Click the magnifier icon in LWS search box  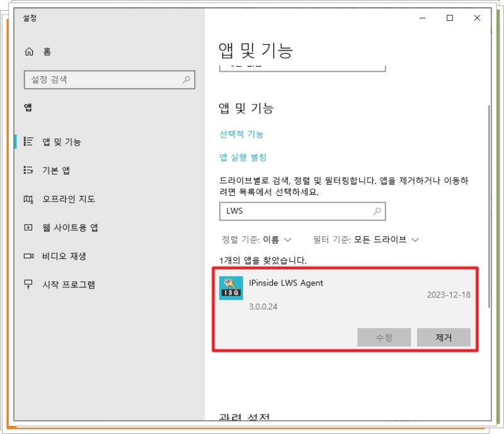click(x=377, y=211)
